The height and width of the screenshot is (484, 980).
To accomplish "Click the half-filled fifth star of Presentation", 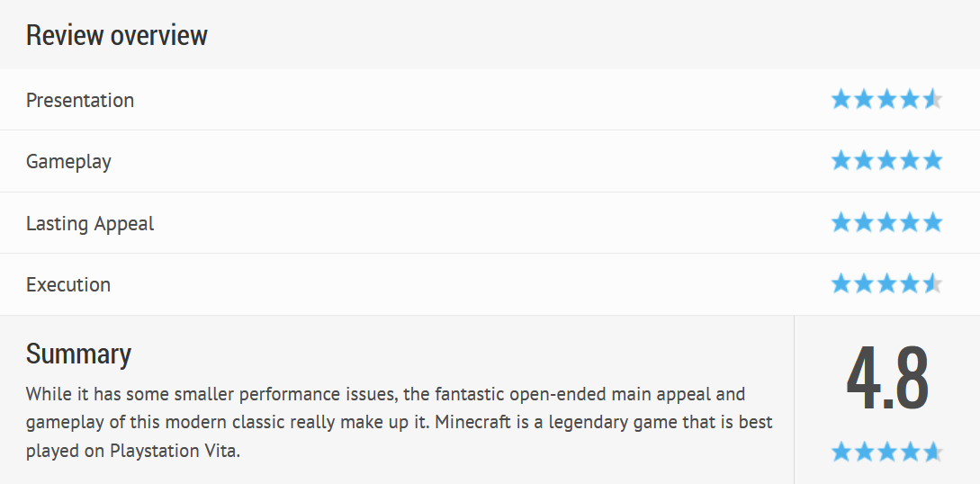I will point(932,99).
